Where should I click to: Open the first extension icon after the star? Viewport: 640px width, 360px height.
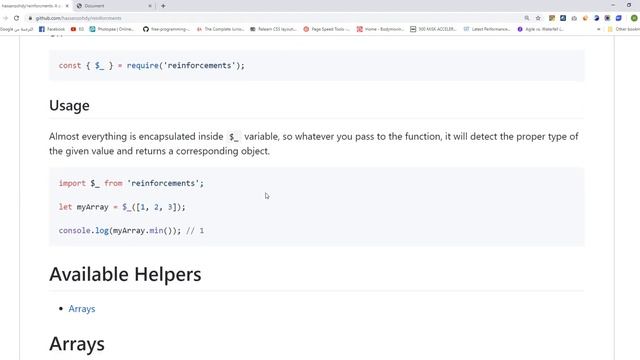[552, 18]
